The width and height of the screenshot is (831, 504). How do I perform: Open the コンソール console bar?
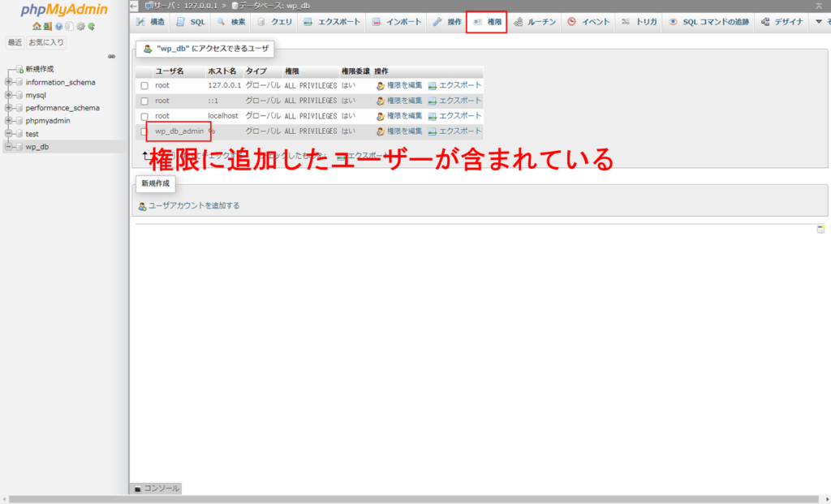point(157,489)
